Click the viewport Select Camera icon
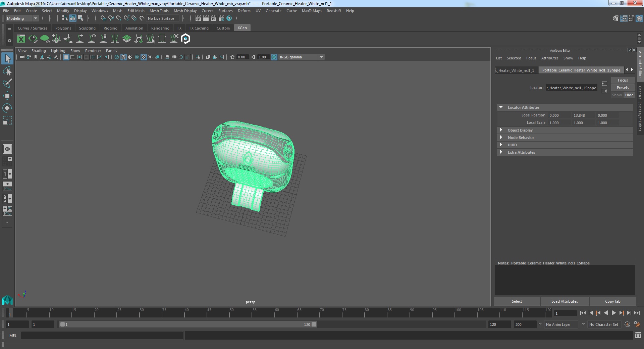Viewport: 644px width, 349px height. click(22, 57)
